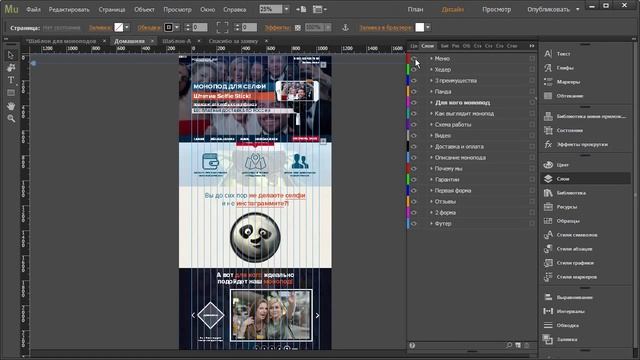Viewport: 640px width, 360px height.
Task: Switch to the Шаблон-А tab
Action: [x=176, y=41]
